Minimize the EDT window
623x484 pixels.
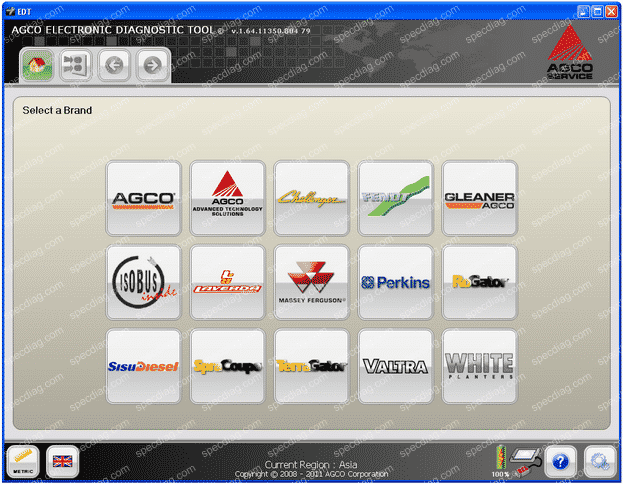click(x=583, y=12)
